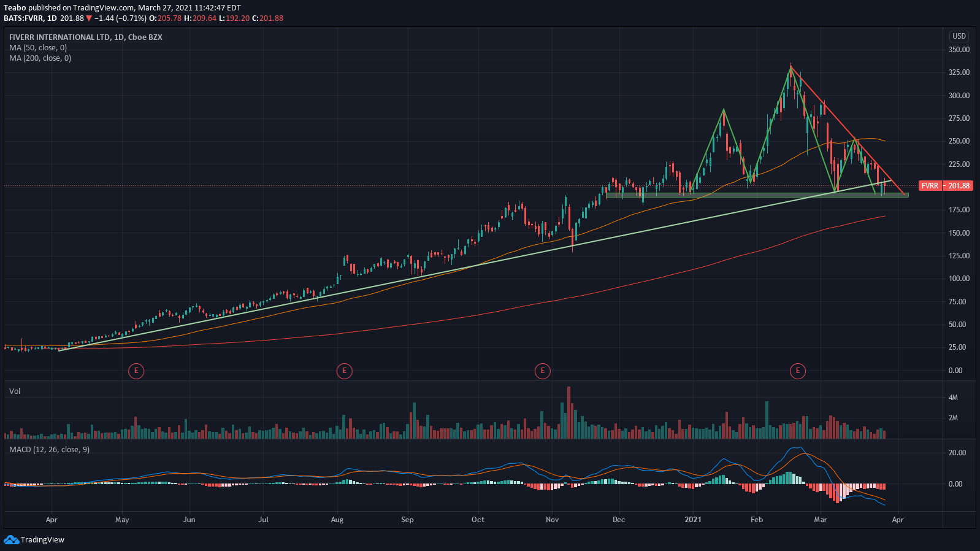Image resolution: width=980 pixels, height=551 pixels.
Task: Click the 175.00 price axis label
Action: (x=959, y=210)
